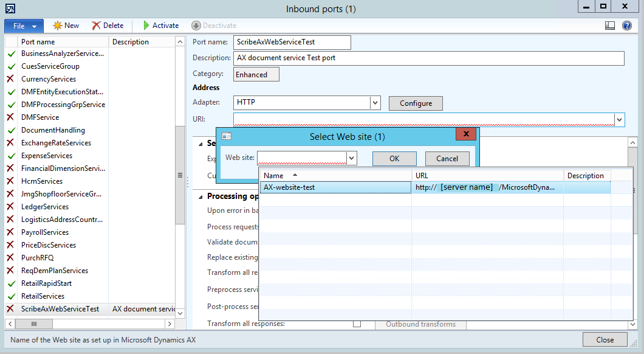Image resolution: width=644 pixels, height=354 pixels.
Task: Select CurrencyServices port row
Action: pyautogui.click(x=91, y=79)
